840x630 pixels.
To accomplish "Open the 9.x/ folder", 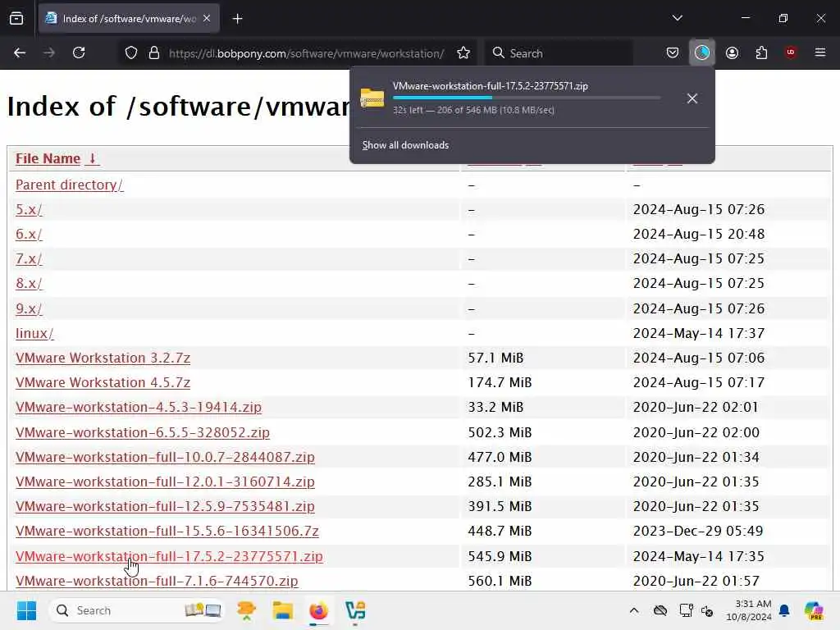I will [29, 308].
